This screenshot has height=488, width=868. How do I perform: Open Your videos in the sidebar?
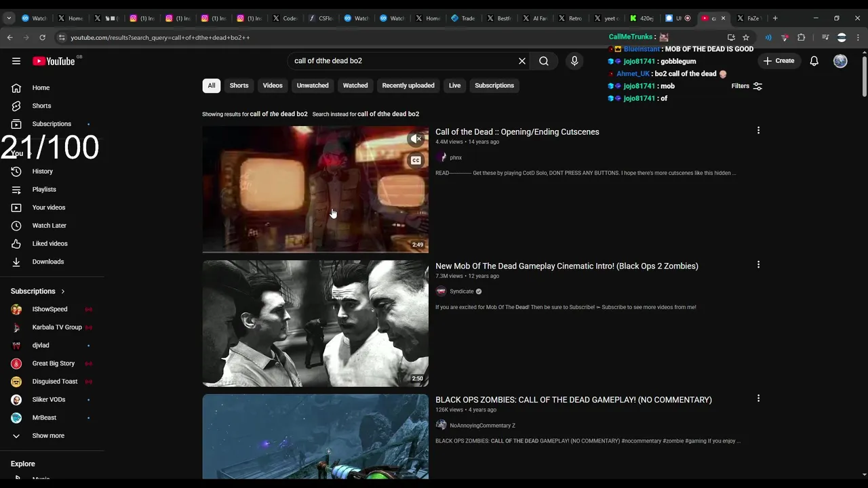pyautogui.click(x=49, y=207)
